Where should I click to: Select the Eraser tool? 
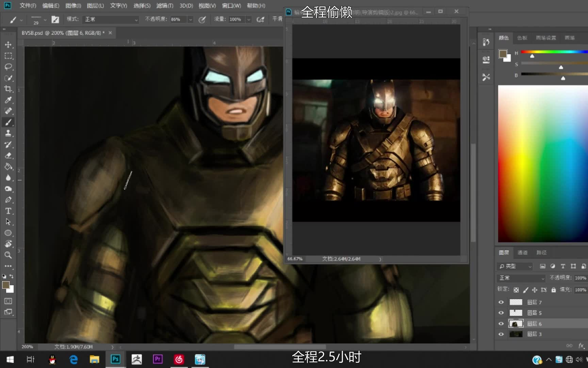click(x=8, y=155)
